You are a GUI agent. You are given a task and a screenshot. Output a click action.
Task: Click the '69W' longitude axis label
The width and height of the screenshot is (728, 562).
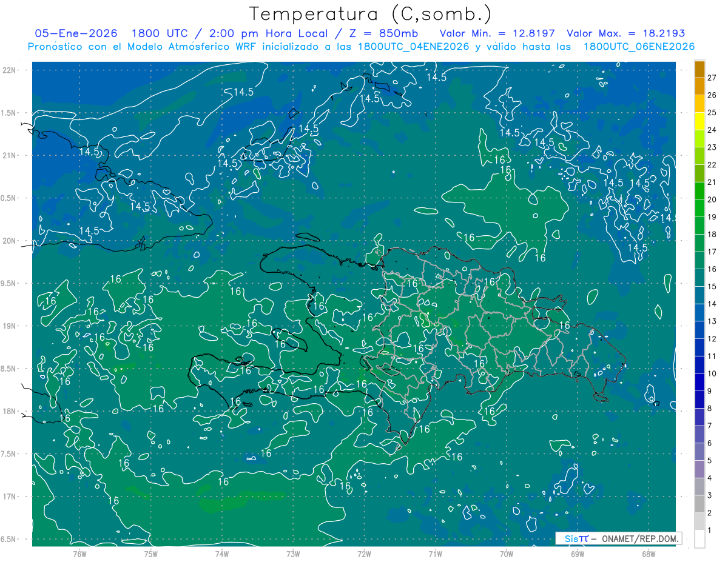click(x=577, y=554)
